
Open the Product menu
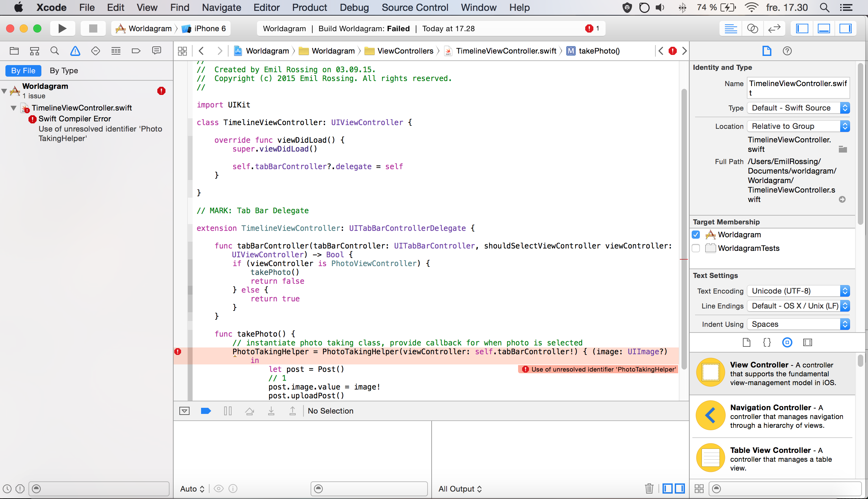(x=310, y=7)
